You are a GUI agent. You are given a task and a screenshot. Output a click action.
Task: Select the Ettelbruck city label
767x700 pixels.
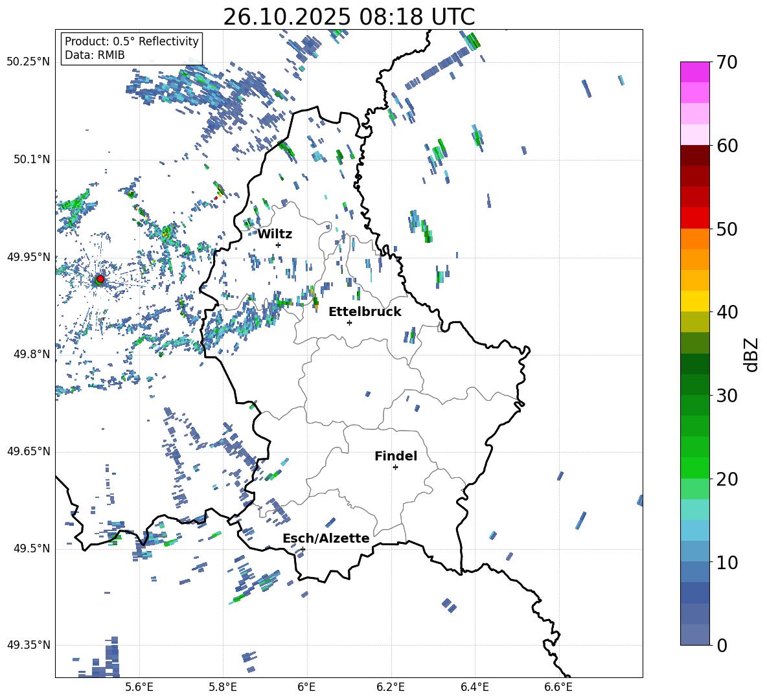(365, 311)
